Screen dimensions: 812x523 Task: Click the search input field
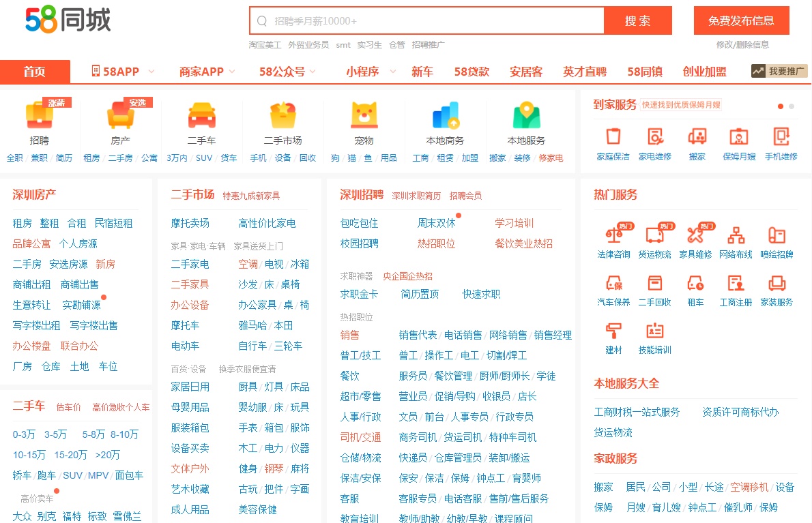[427, 20]
